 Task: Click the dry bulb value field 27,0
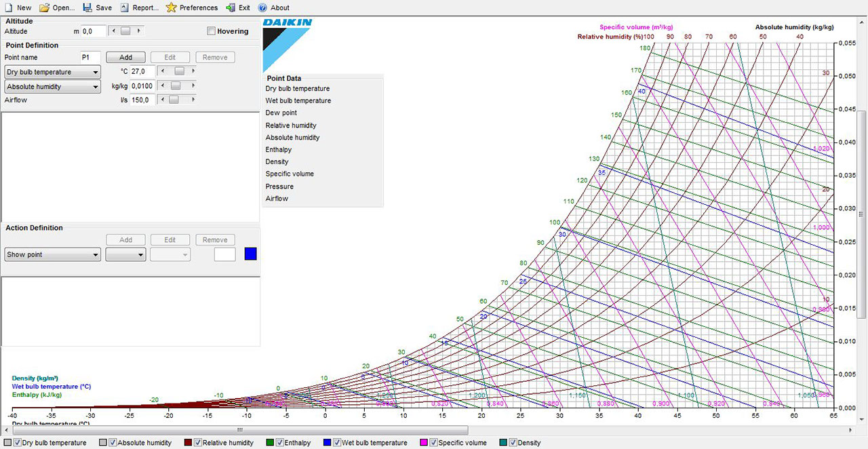142,71
